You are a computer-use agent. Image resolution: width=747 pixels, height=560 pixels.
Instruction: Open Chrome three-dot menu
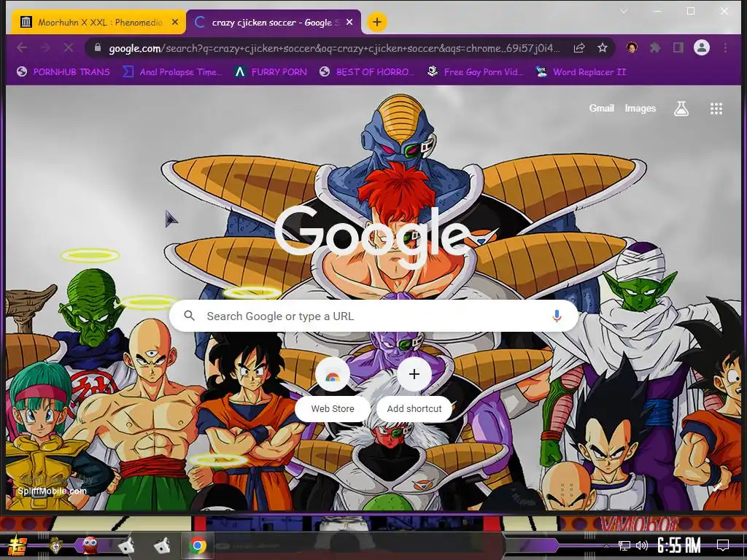point(725,47)
